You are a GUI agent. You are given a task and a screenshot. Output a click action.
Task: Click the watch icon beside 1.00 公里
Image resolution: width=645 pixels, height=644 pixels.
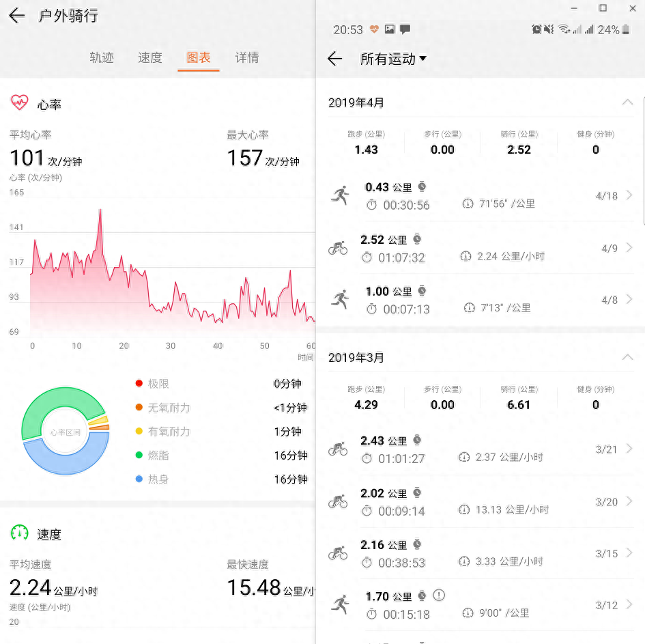422,291
